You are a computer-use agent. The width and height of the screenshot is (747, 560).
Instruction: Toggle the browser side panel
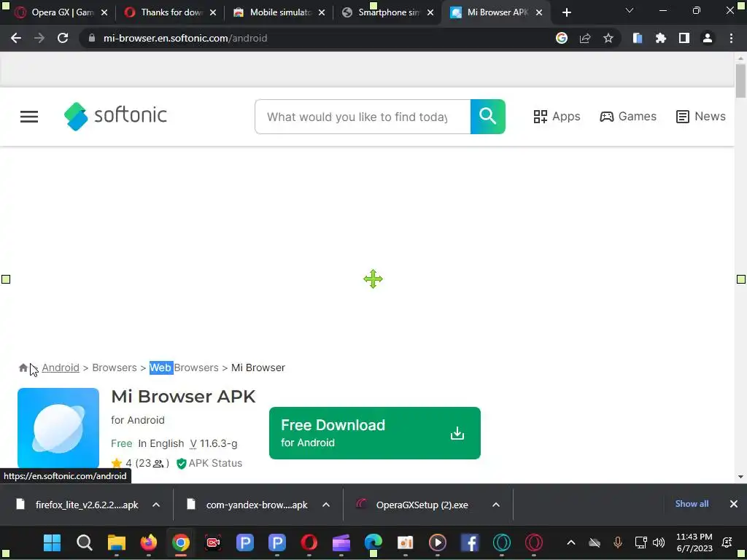684,38
